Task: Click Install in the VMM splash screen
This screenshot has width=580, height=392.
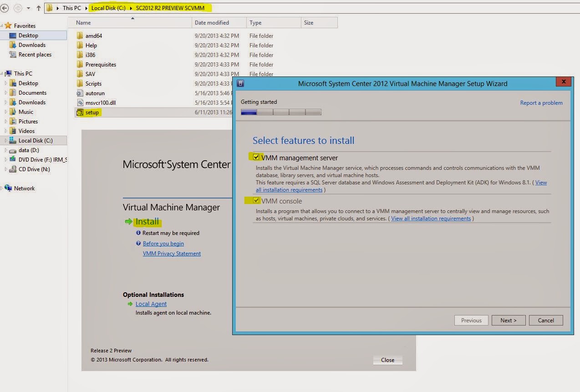Action: (x=147, y=222)
